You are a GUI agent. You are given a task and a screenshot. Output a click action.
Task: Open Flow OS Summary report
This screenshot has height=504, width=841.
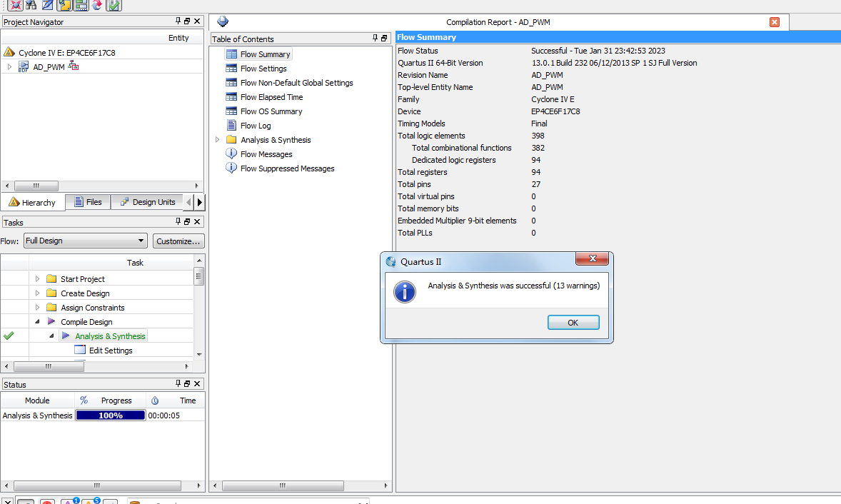pyautogui.click(x=271, y=111)
